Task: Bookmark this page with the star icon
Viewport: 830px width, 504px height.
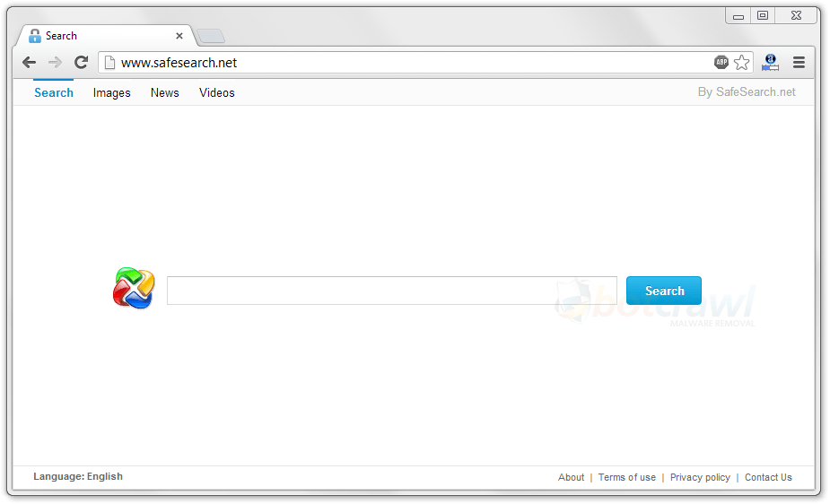Action: tap(741, 63)
